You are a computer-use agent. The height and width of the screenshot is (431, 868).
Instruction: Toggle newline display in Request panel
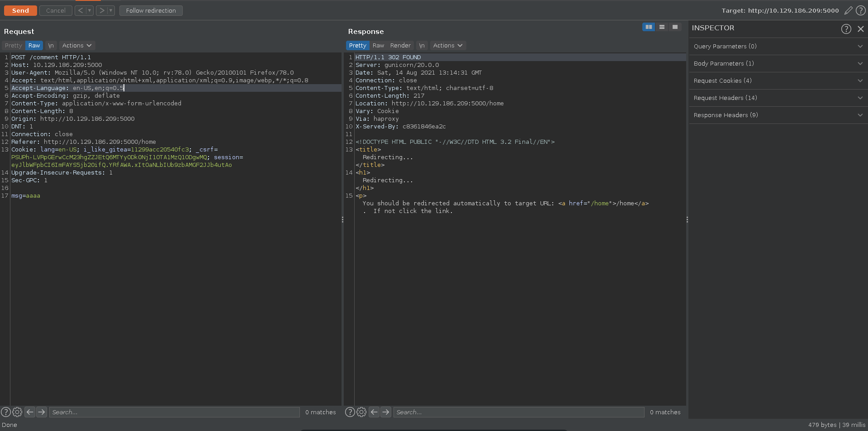pyautogui.click(x=51, y=46)
